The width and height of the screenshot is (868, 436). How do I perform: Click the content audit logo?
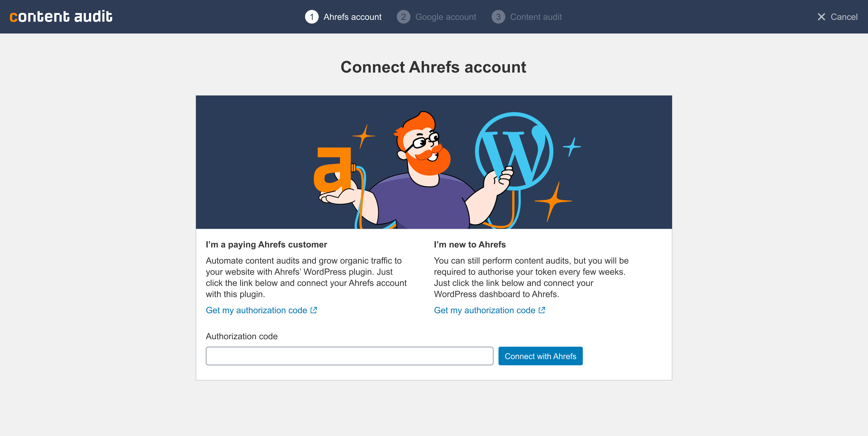(61, 16)
